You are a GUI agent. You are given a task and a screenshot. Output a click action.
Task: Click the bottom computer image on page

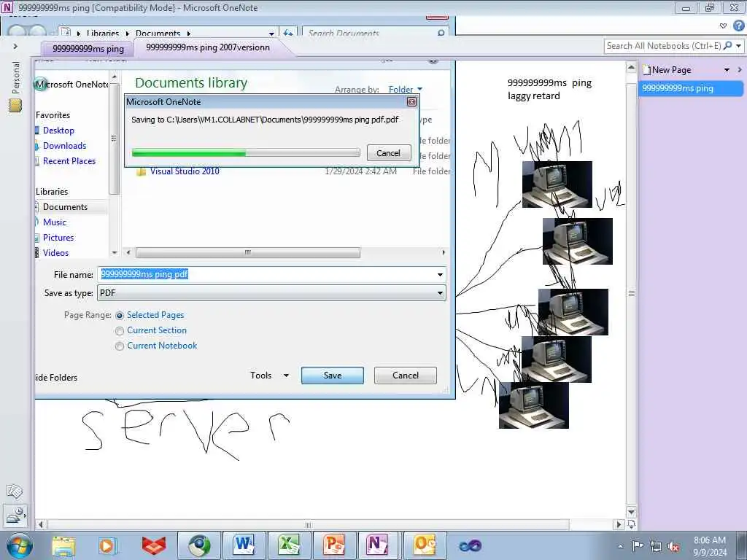tap(533, 405)
